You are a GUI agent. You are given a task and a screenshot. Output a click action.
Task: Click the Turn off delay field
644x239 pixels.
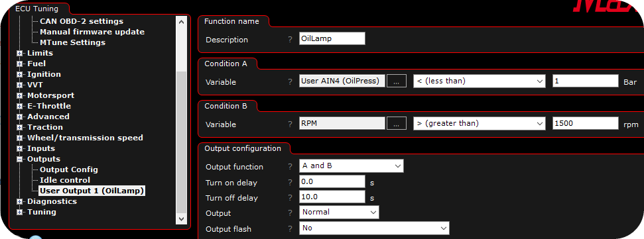point(332,197)
